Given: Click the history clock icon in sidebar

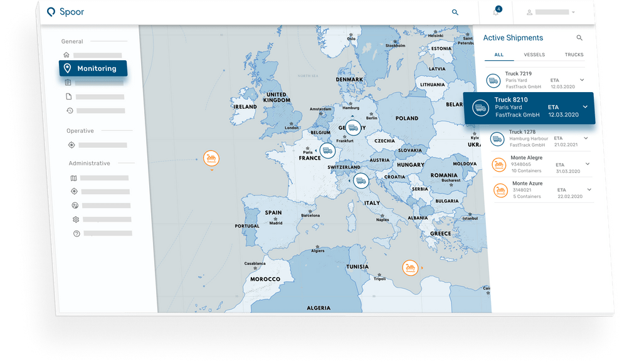Looking at the screenshot, I should [x=70, y=111].
